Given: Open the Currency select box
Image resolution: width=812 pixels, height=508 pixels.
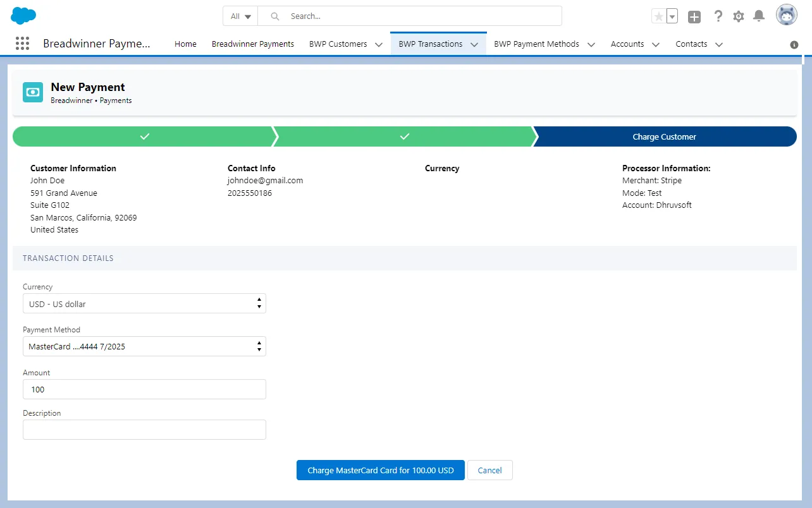Looking at the screenshot, I should [144, 303].
